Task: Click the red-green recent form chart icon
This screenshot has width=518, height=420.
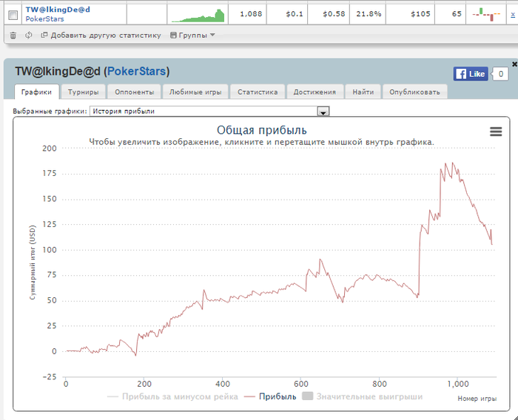Action: click(x=486, y=14)
